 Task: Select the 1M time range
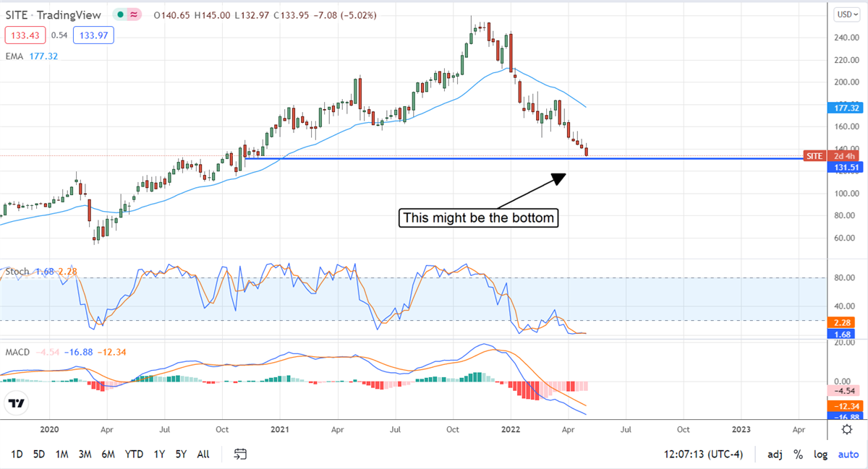pyautogui.click(x=61, y=454)
